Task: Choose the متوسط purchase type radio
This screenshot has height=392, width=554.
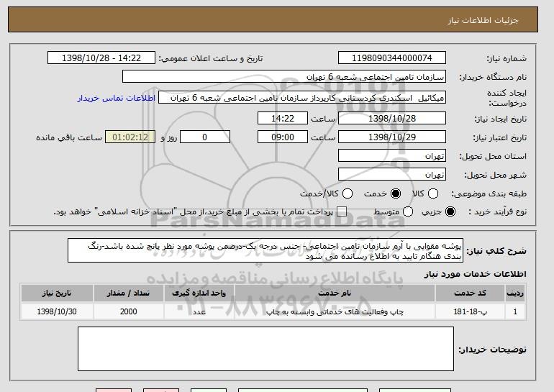Action: (x=408, y=211)
